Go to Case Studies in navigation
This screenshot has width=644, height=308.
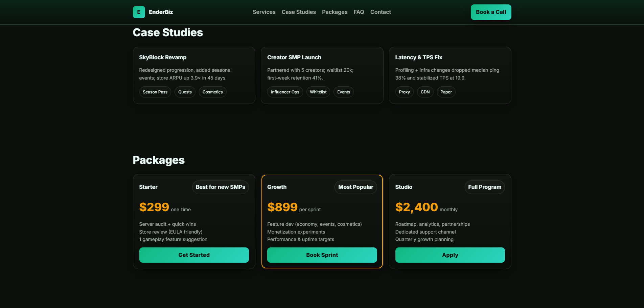pos(298,12)
